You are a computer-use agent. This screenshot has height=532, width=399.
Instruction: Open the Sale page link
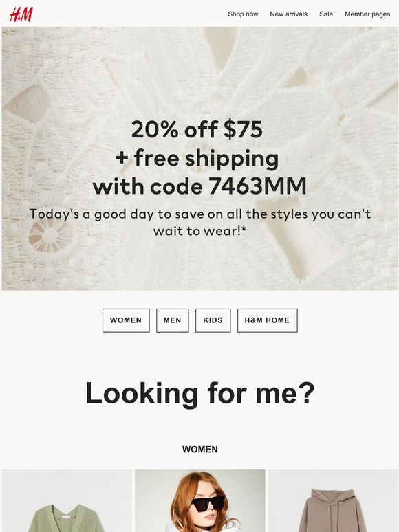coord(325,14)
